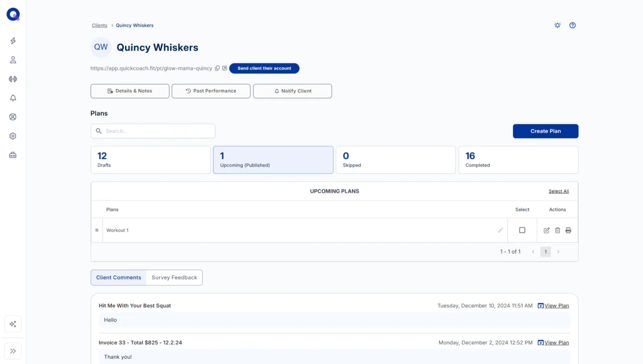This screenshot has height=364, width=643.
Task: Click the 'Thank you!' comment text
Action: pyautogui.click(x=118, y=357)
